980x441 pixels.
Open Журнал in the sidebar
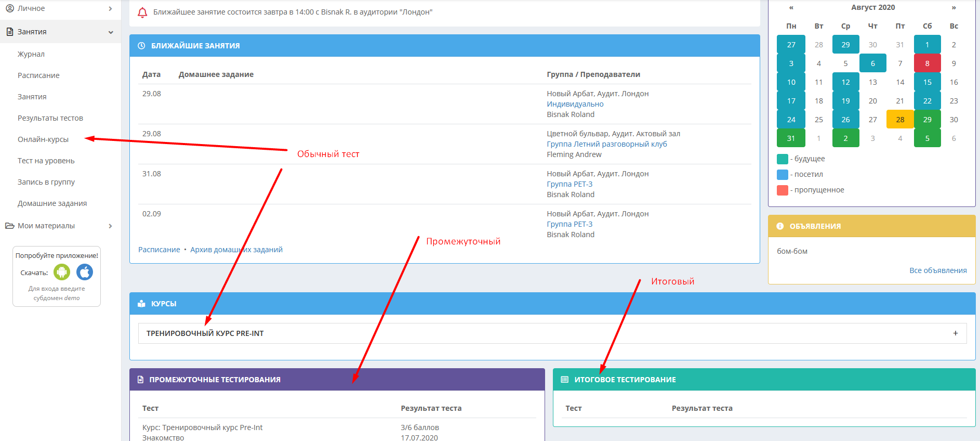point(31,54)
